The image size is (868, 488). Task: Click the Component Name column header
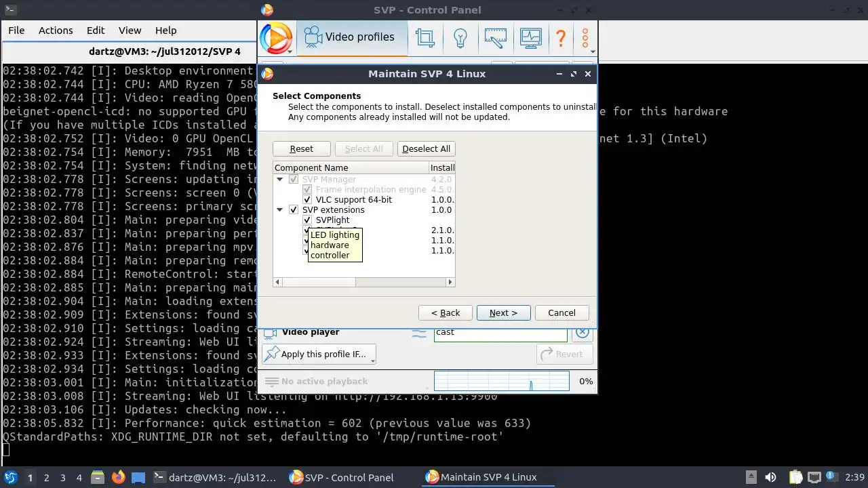[351, 168]
